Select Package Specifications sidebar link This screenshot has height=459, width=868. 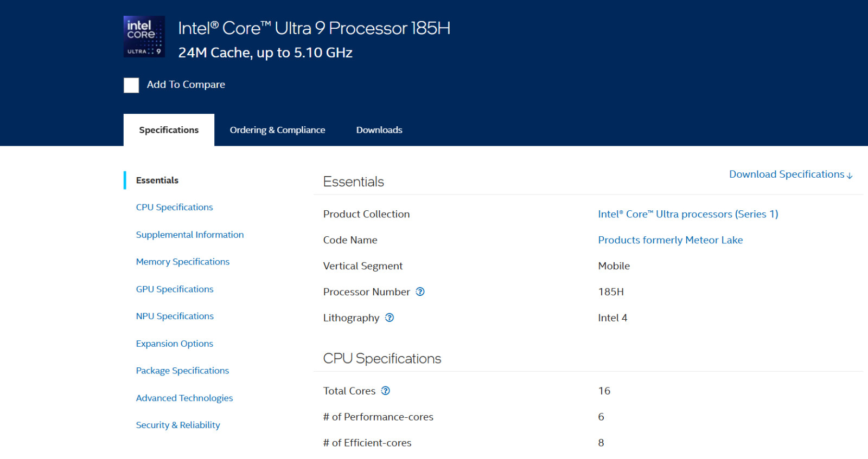point(182,371)
